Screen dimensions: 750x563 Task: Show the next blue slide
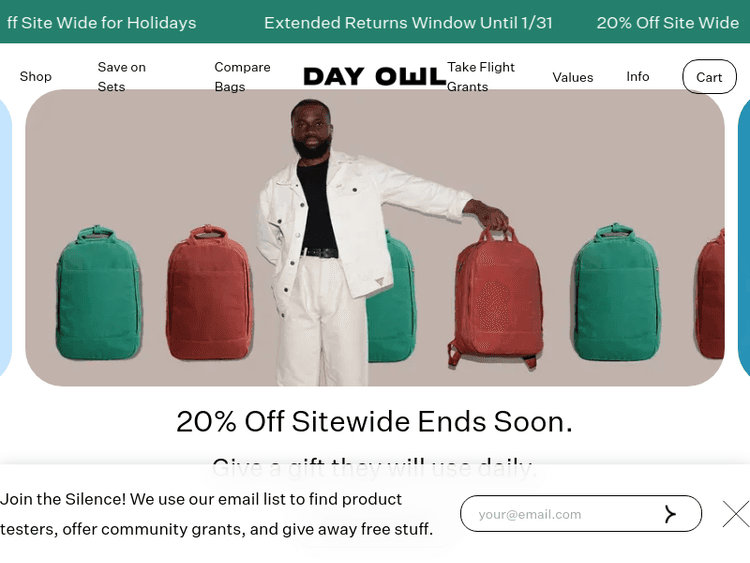click(744, 238)
